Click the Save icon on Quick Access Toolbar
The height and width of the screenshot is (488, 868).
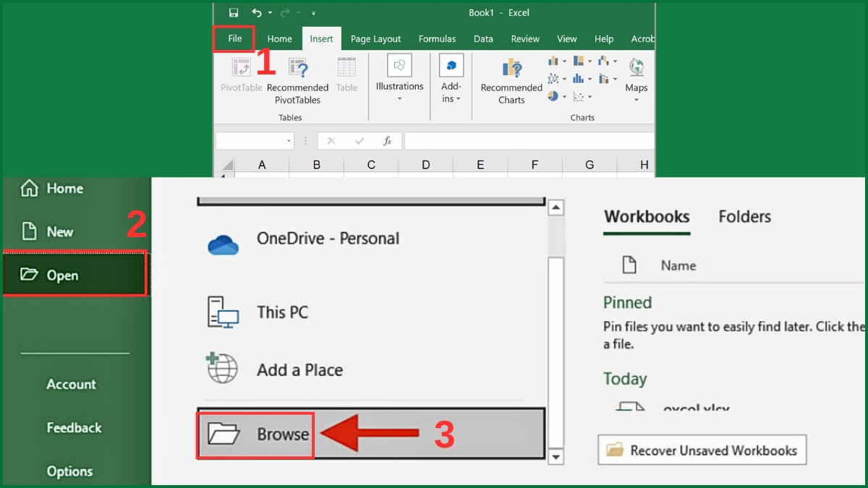[233, 12]
